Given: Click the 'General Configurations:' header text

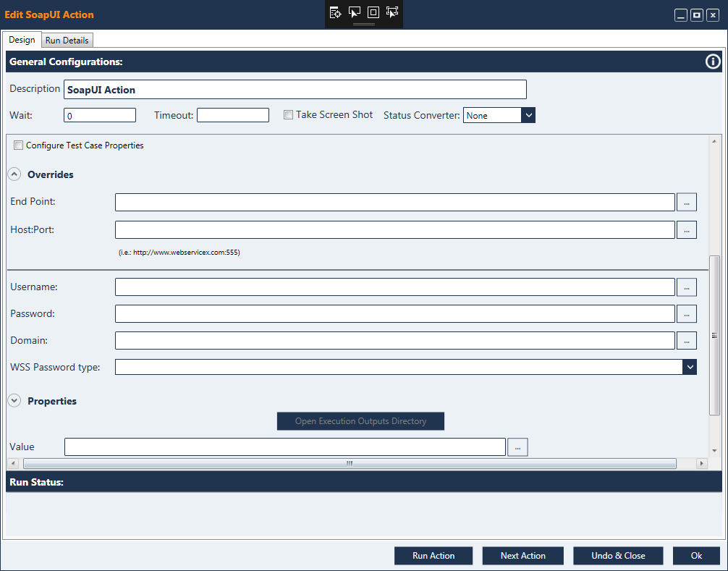Looking at the screenshot, I should (x=66, y=62).
